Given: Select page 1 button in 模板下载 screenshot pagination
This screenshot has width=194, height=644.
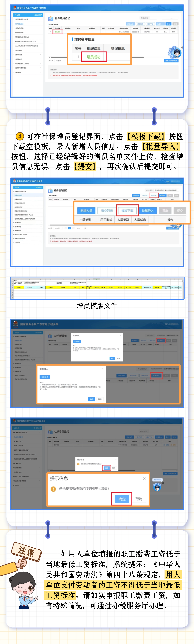Looking at the screenshot, I should (70, 228).
